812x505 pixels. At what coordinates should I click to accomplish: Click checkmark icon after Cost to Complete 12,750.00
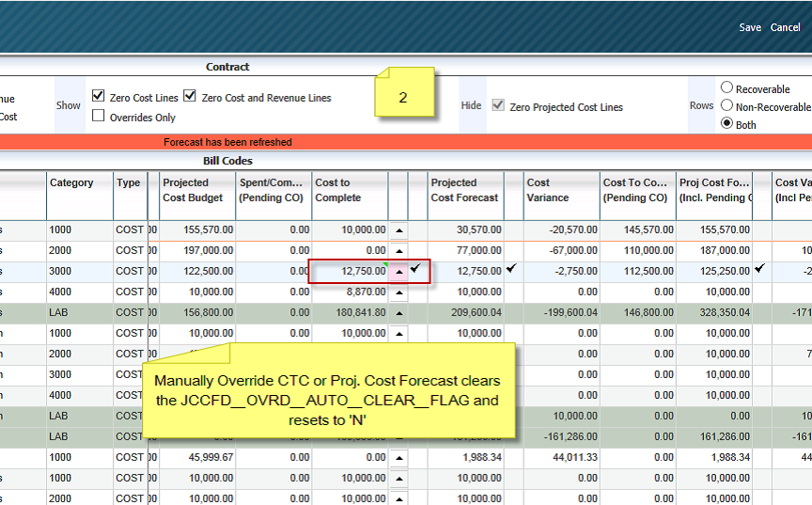415,268
